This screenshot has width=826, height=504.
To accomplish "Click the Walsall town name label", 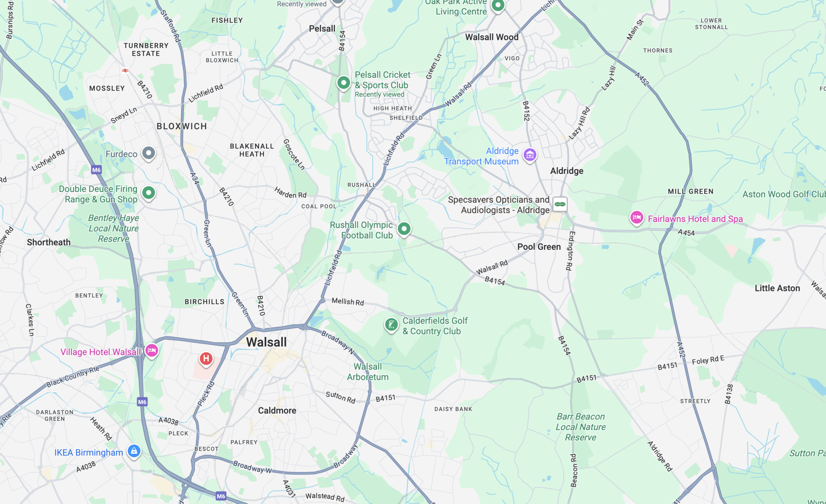I will [266, 342].
